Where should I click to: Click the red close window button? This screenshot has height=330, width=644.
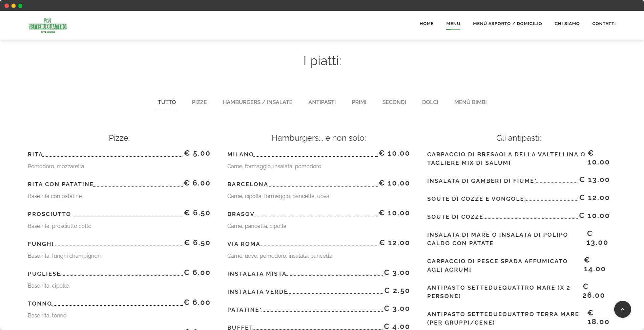click(6, 6)
